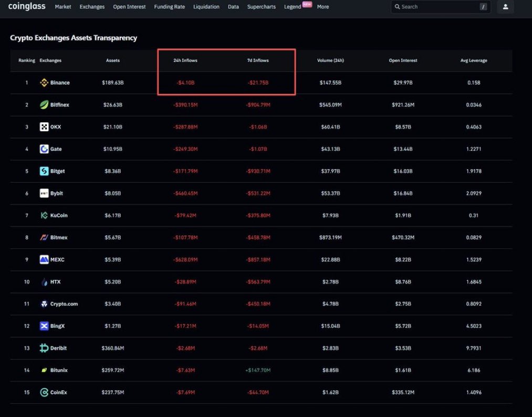Click Bitunix 7d inflow +$147.70M
The height and width of the screenshot is (417, 532).
coord(258,370)
